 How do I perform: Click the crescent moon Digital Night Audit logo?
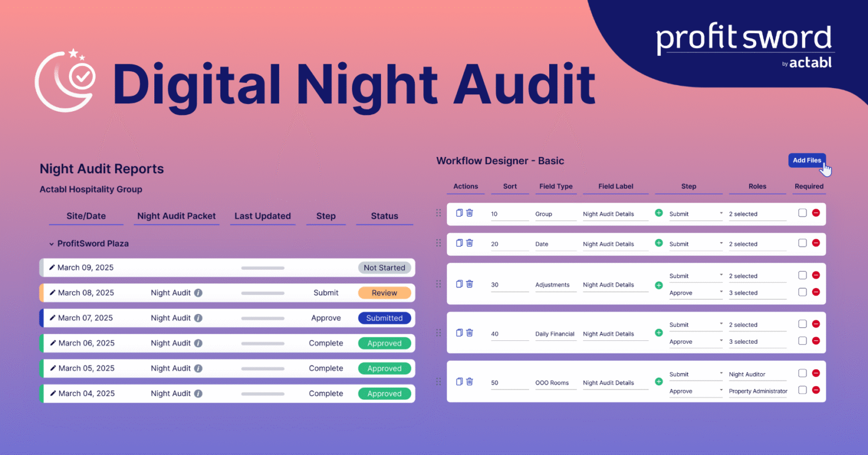click(x=65, y=80)
